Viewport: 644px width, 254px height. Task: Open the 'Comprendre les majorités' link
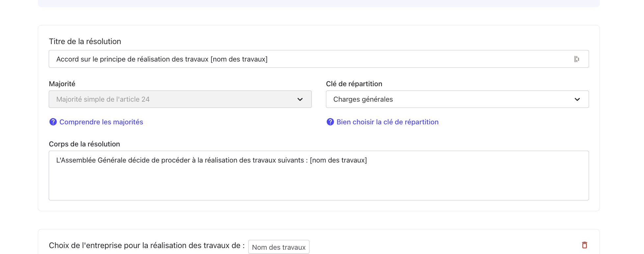[x=101, y=122]
